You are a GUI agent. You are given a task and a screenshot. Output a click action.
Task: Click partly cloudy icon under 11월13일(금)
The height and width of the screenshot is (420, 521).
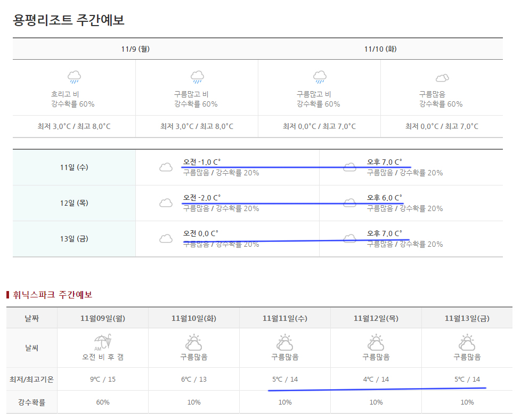coord(467,343)
